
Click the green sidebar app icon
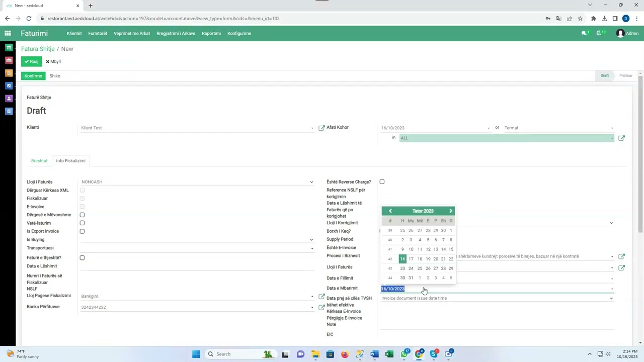(9, 48)
